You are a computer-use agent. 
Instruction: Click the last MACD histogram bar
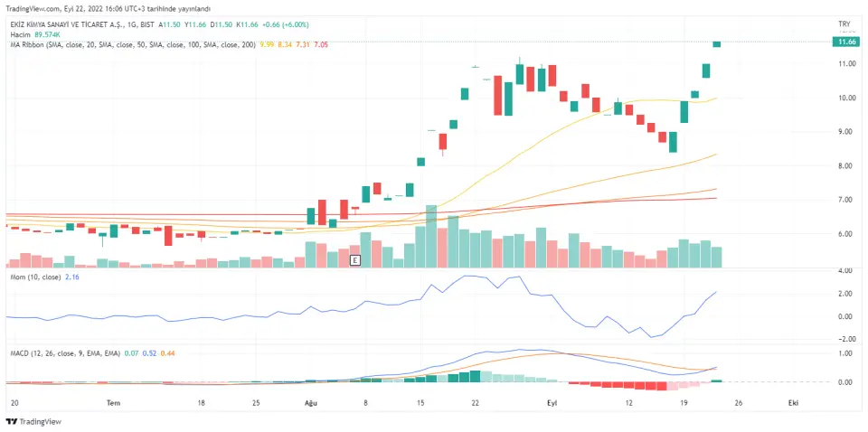[717, 381]
